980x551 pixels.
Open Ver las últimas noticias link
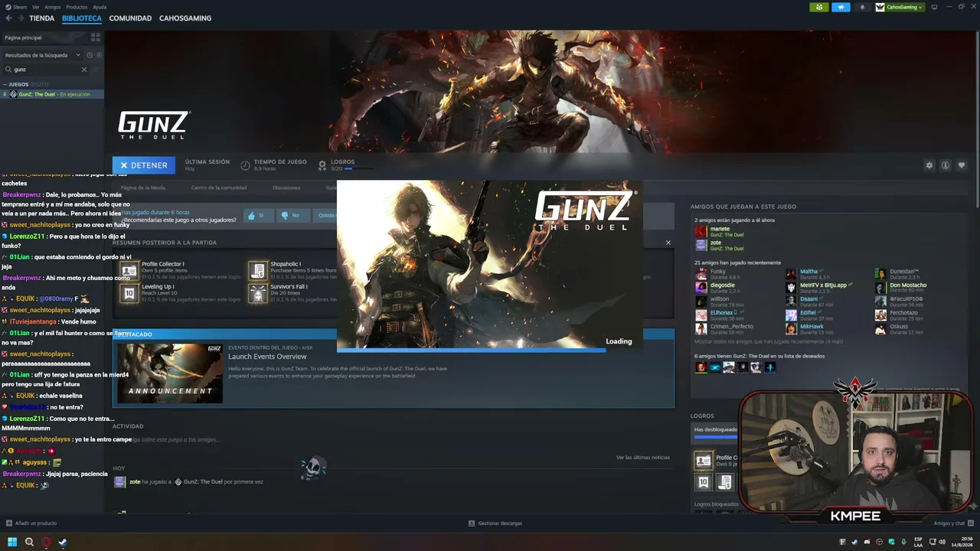click(643, 458)
